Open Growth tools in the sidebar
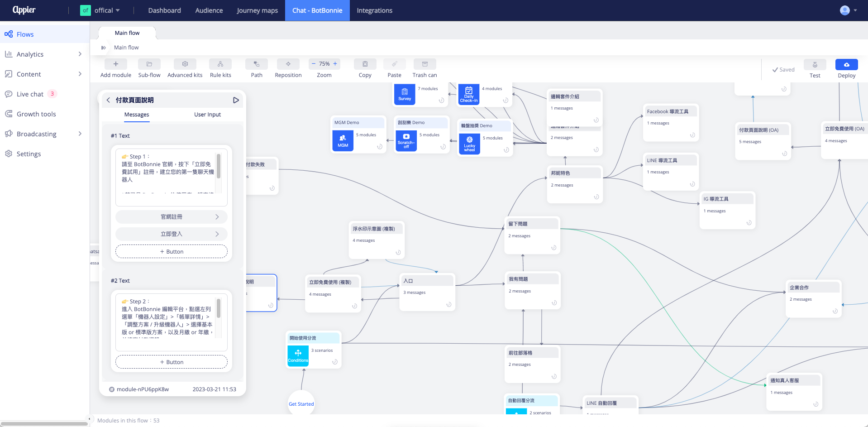 point(44,114)
